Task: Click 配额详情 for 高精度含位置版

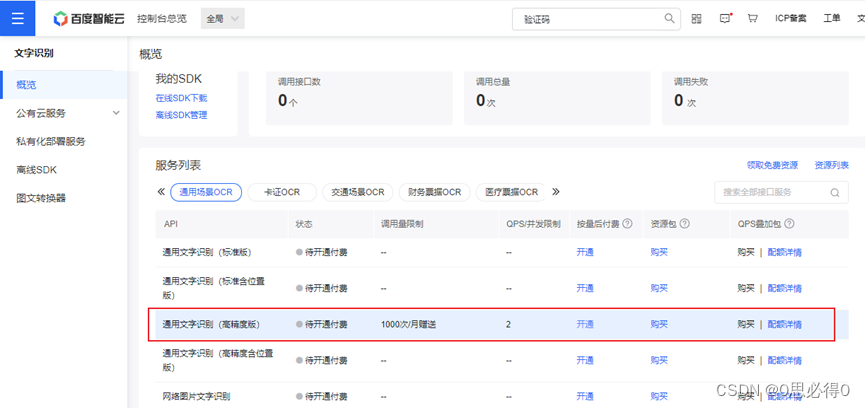Action: (x=785, y=360)
